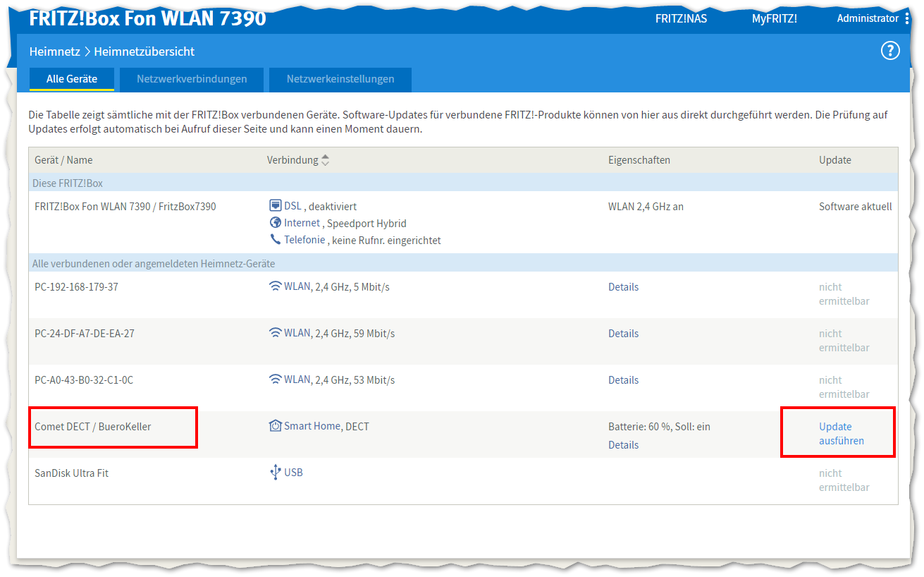
Task: Click the Update column header
Action: pyautogui.click(x=835, y=160)
